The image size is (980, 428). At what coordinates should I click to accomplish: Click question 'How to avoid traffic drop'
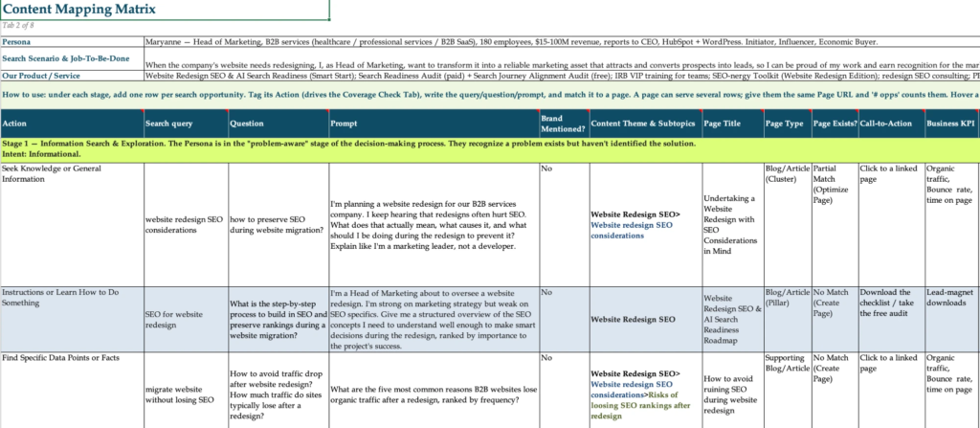click(278, 390)
